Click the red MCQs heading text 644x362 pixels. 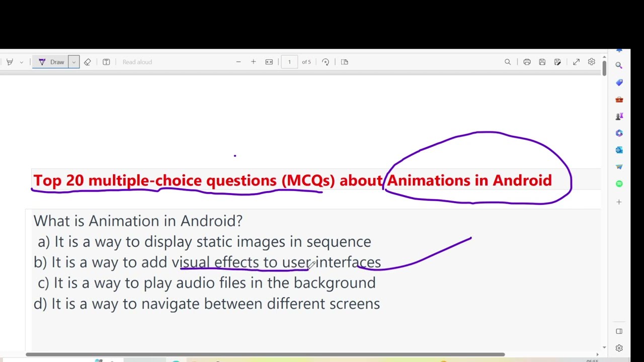[x=292, y=180]
